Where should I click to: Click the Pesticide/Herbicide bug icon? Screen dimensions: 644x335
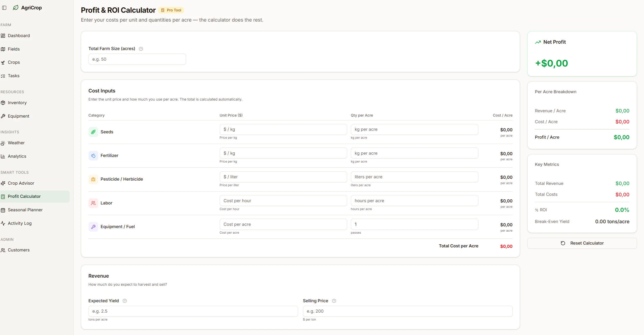coord(93,179)
